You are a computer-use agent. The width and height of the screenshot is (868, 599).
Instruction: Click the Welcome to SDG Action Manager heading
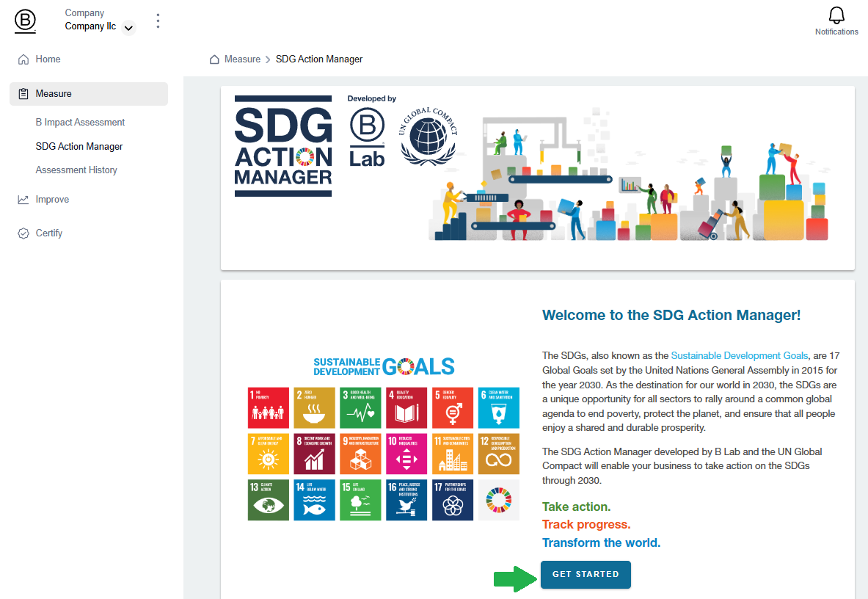tap(671, 315)
